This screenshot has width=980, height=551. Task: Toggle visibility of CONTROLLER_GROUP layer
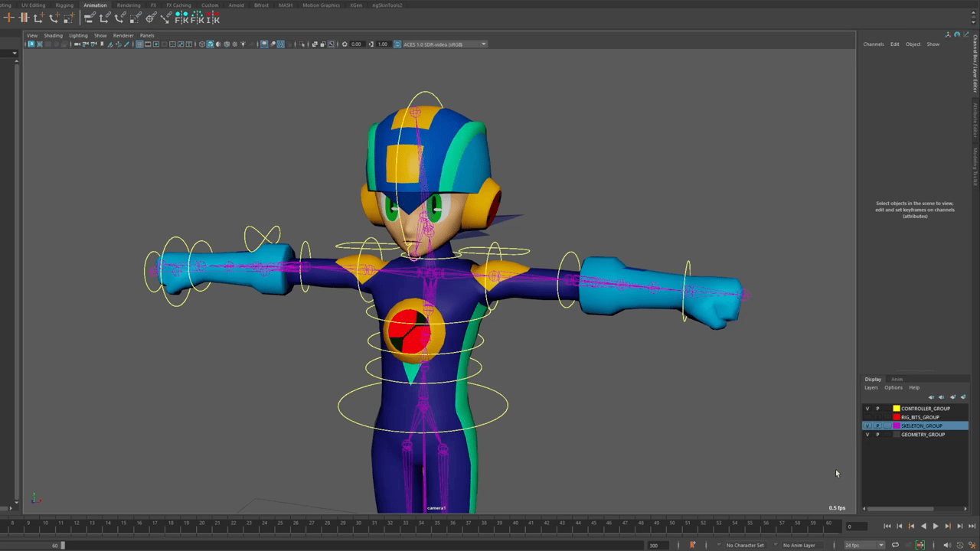[x=867, y=409]
